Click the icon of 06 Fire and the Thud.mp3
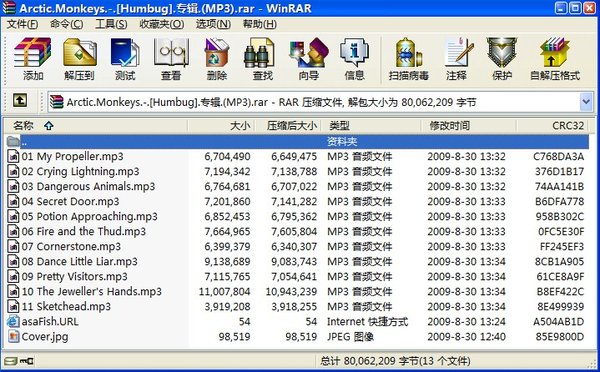 point(13,232)
